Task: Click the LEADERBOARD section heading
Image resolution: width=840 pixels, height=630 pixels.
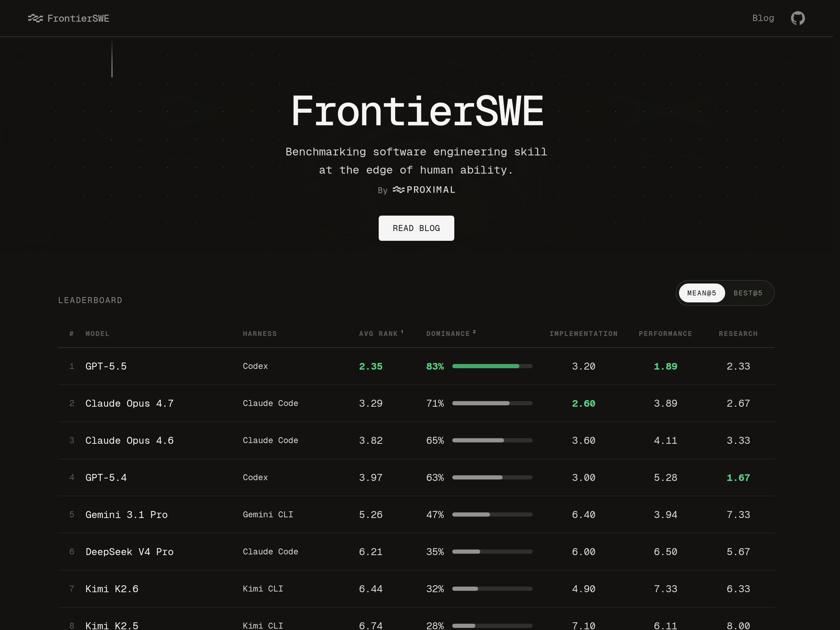Action: click(x=90, y=300)
